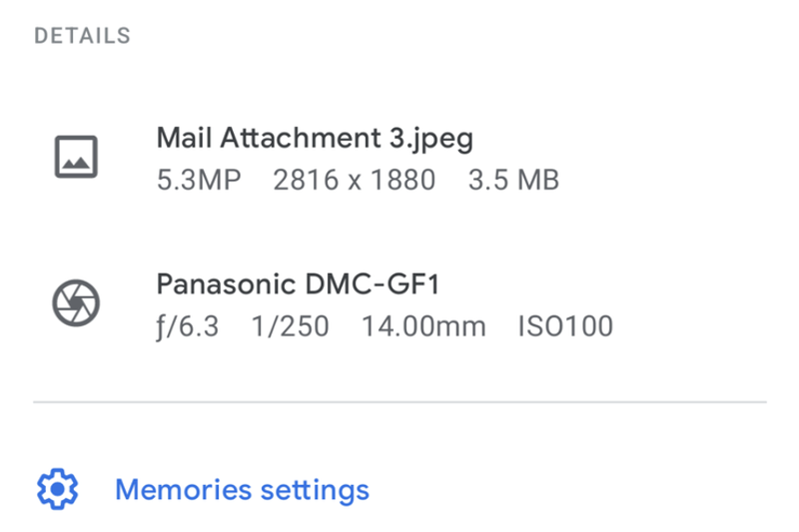Click the 2816 x 1880 resolution text

355,181
